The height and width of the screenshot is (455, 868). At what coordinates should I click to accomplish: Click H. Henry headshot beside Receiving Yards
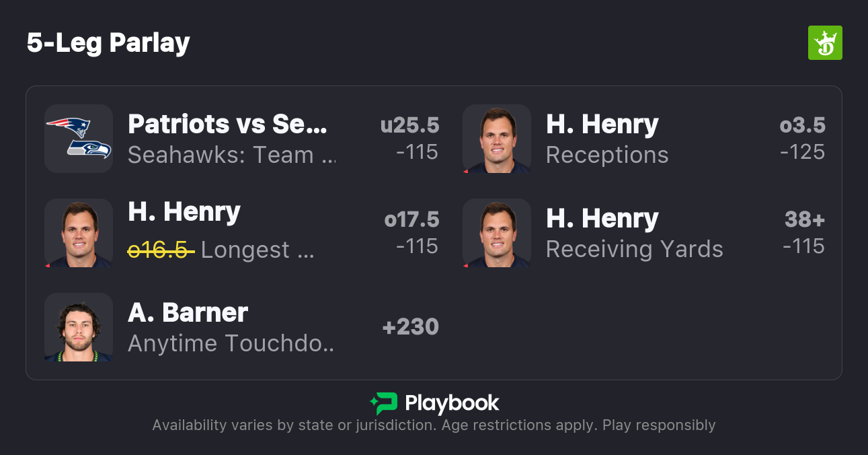click(x=497, y=233)
